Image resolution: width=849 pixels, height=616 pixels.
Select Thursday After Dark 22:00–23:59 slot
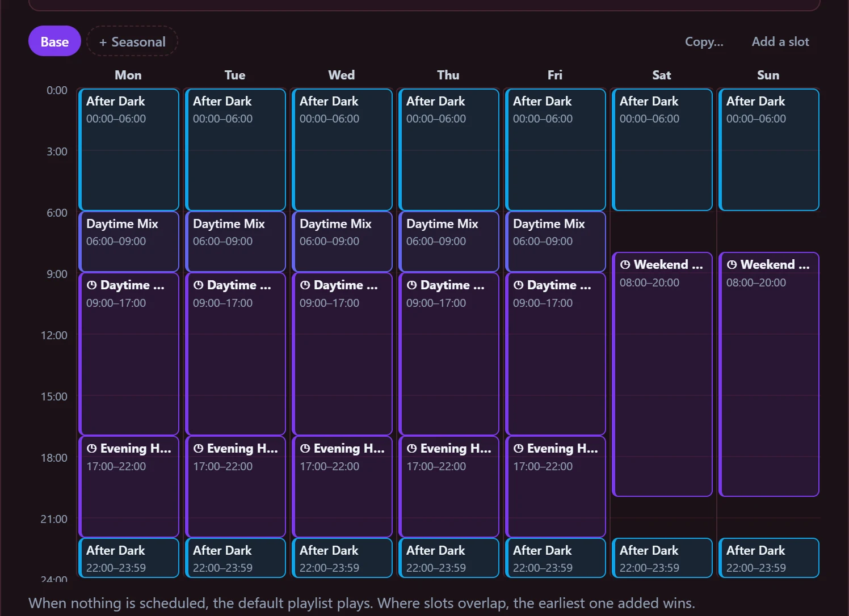[x=449, y=558]
